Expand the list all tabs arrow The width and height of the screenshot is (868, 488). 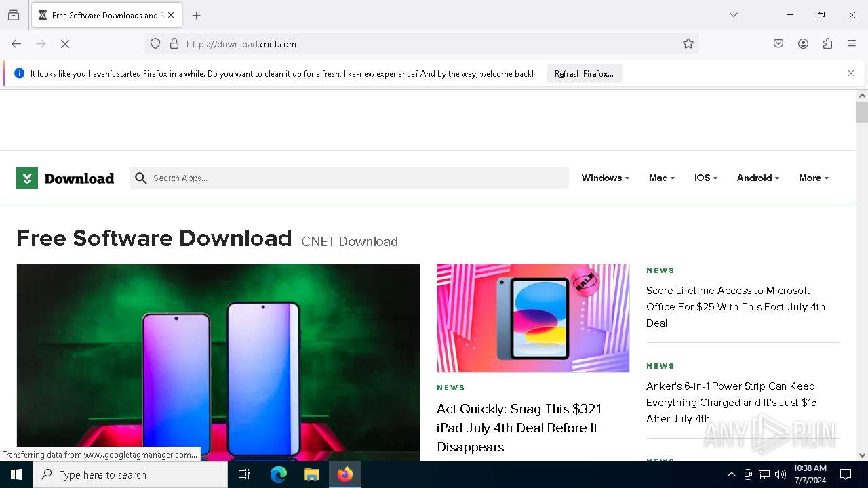point(734,15)
